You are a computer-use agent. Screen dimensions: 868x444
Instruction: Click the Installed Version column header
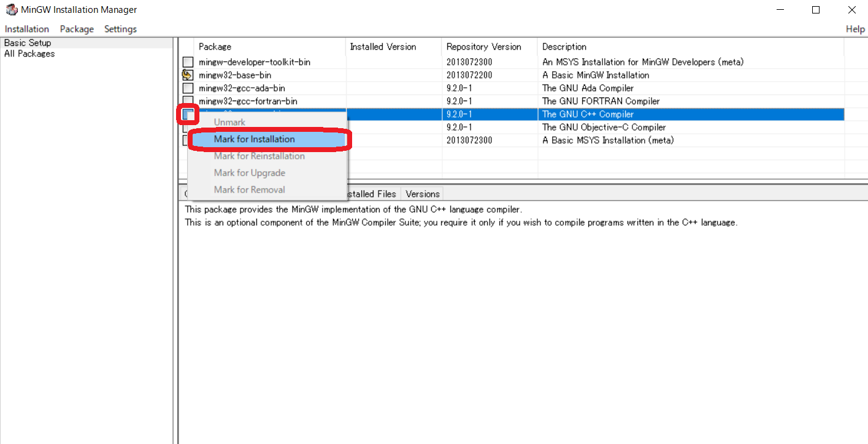tap(393, 47)
